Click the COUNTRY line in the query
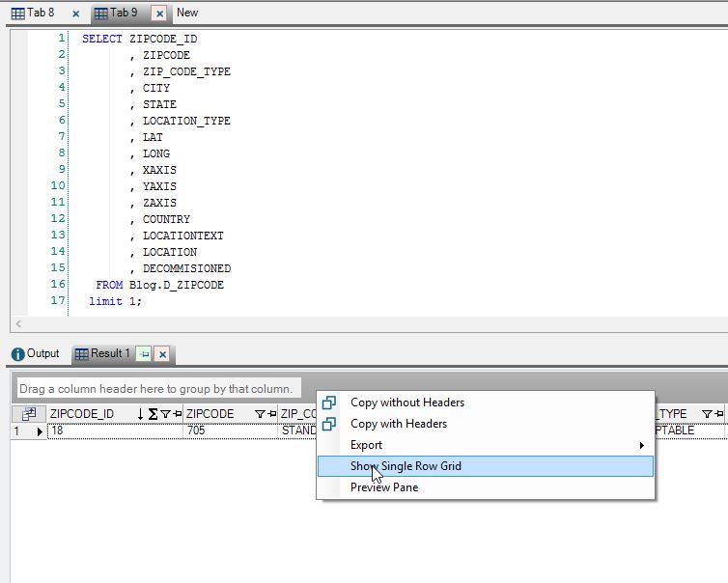728x583 pixels. point(166,219)
